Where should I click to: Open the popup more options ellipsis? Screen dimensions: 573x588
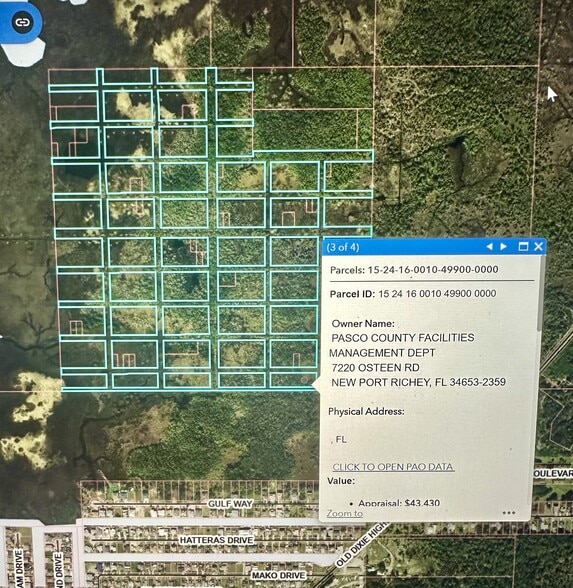pos(508,513)
